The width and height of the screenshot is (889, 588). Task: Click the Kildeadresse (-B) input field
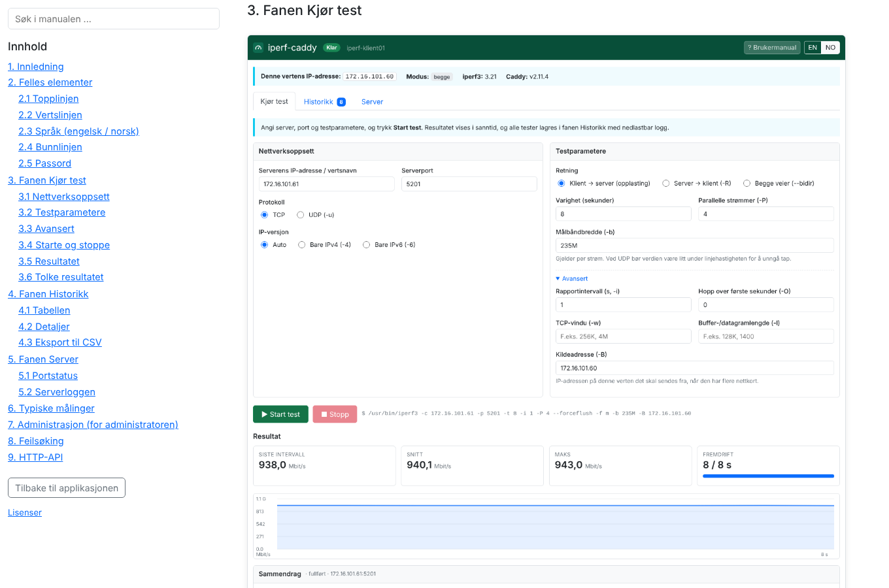pos(695,368)
